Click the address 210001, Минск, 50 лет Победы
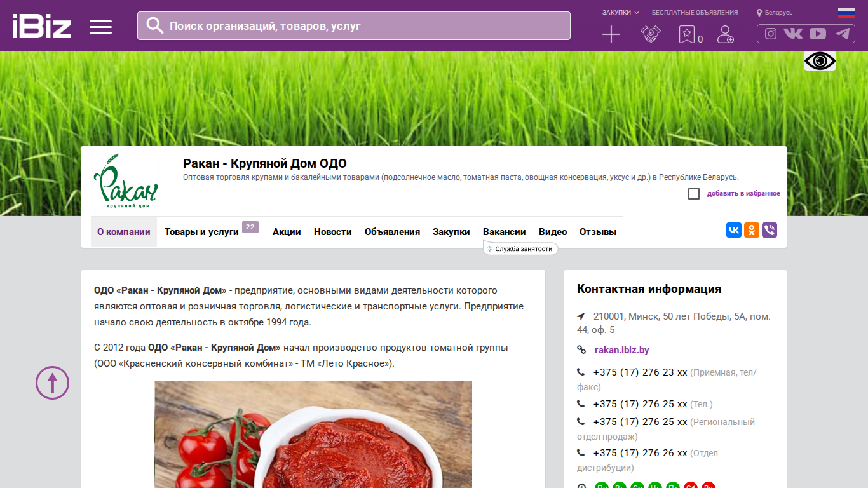 click(x=674, y=323)
